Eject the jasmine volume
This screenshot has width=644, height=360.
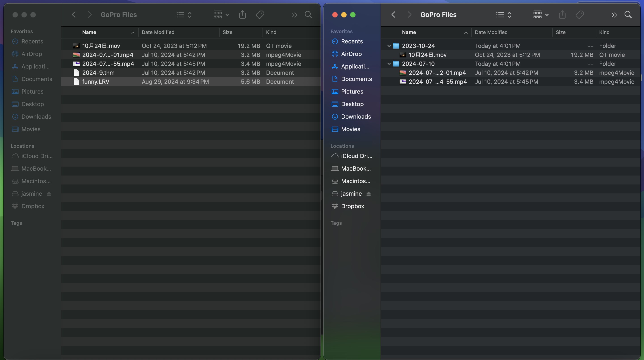pyautogui.click(x=48, y=193)
